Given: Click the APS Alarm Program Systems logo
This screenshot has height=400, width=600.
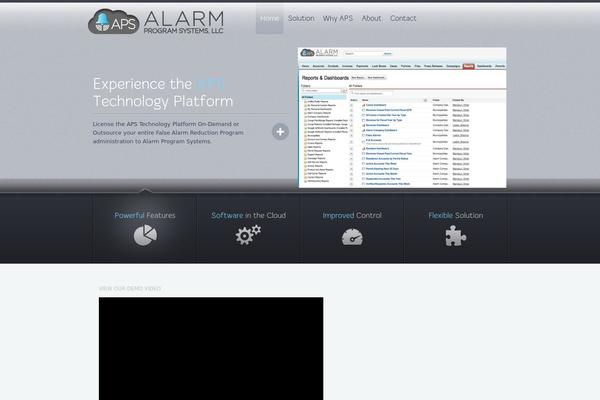Looking at the screenshot, I should (x=156, y=22).
